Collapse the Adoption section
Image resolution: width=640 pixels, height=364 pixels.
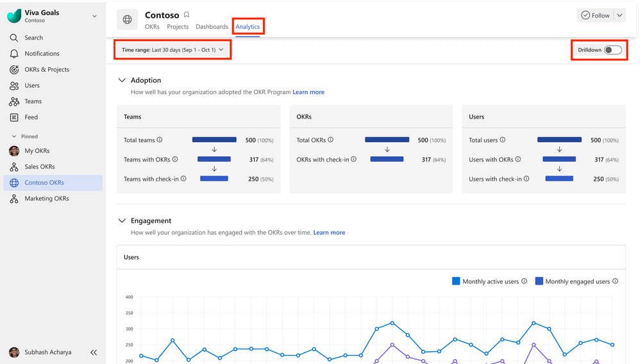122,81
